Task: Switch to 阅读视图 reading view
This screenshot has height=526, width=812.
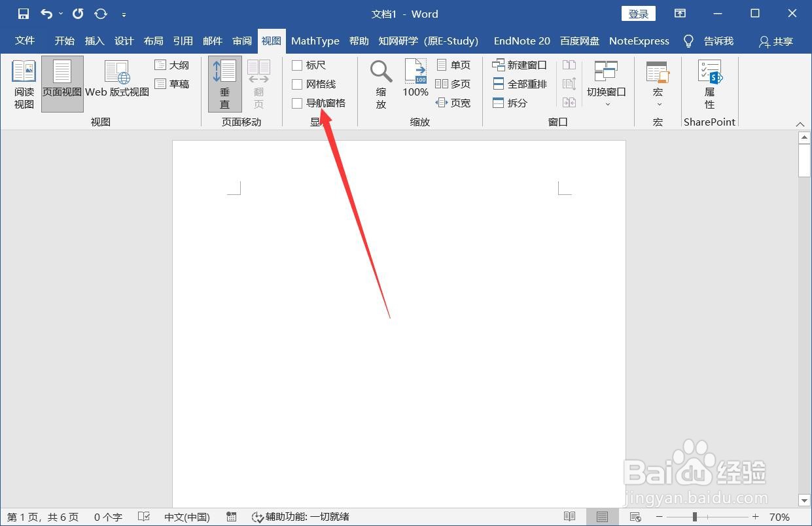Action: point(24,84)
